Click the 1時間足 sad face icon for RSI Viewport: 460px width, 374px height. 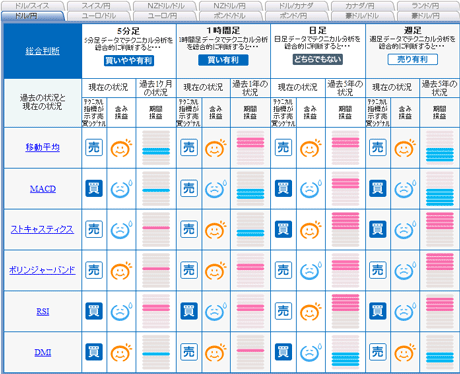click(x=216, y=312)
